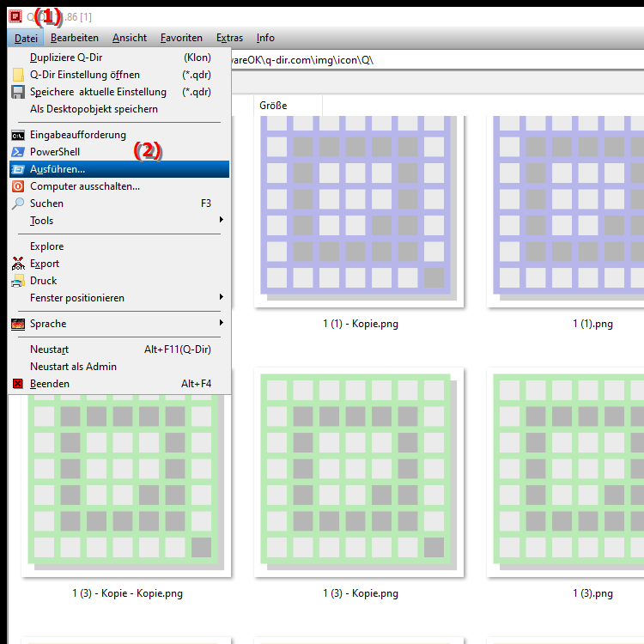Click the German flag icon beside Sprache
Screen dimensions: 644x644
tap(18, 324)
